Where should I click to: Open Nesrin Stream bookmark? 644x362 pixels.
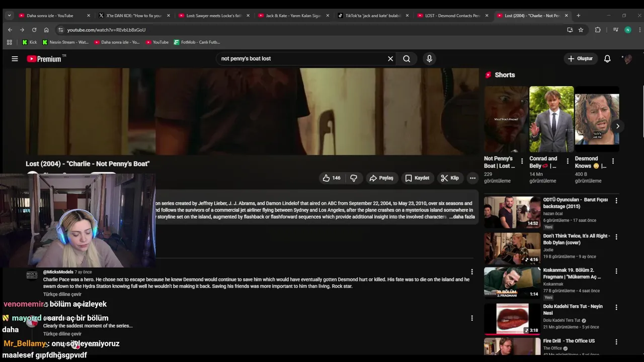(65, 42)
